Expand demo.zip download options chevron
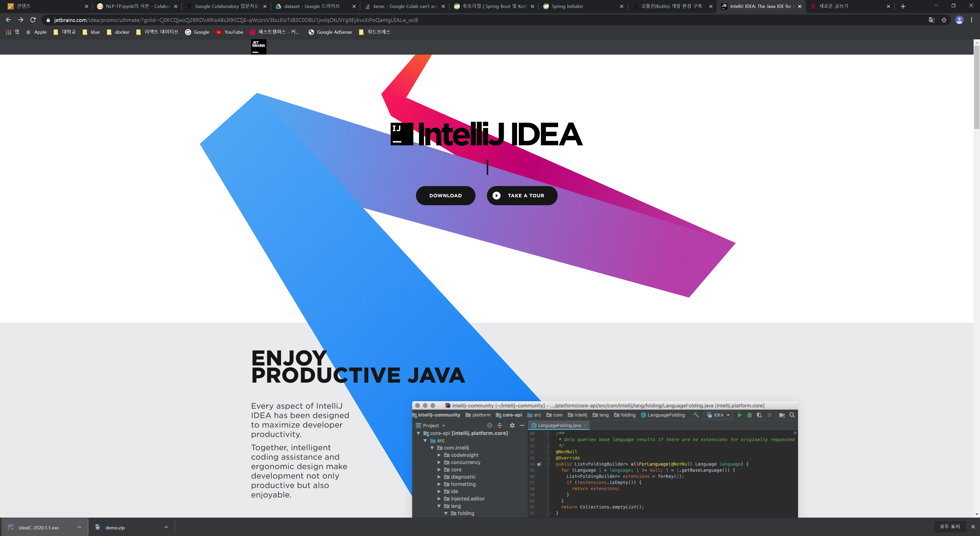This screenshot has width=980, height=536. click(x=166, y=527)
